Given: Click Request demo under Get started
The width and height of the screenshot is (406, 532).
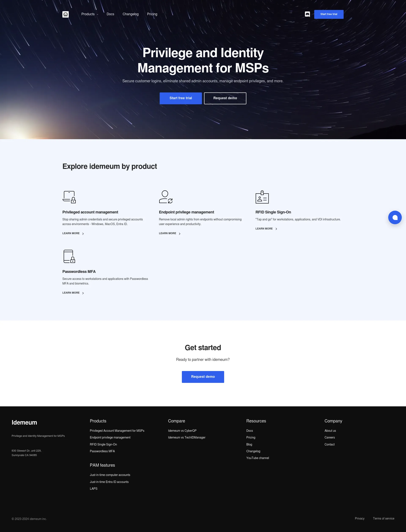Looking at the screenshot, I should click(203, 377).
